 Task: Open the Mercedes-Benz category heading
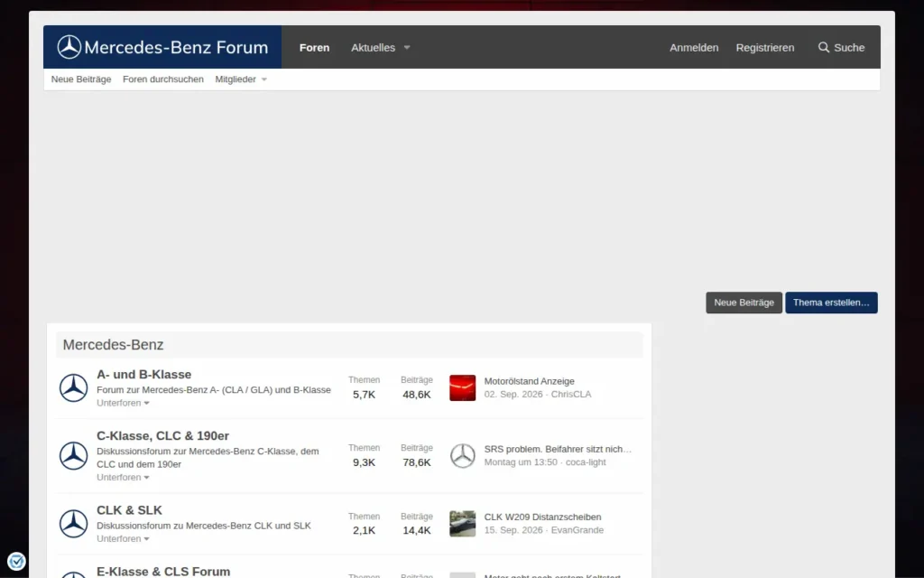113,344
